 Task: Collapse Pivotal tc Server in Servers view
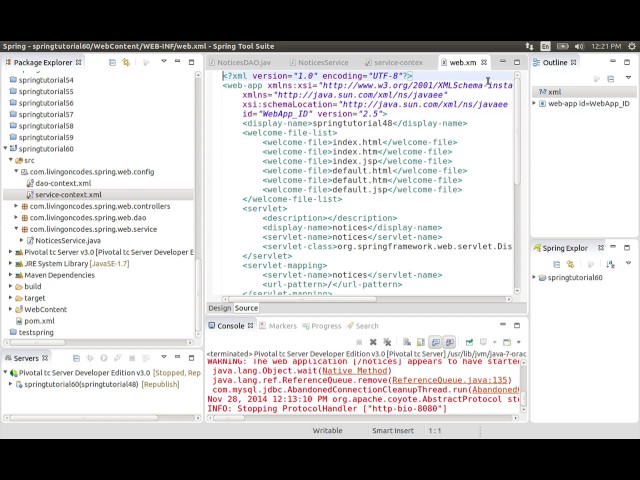(x=5, y=372)
